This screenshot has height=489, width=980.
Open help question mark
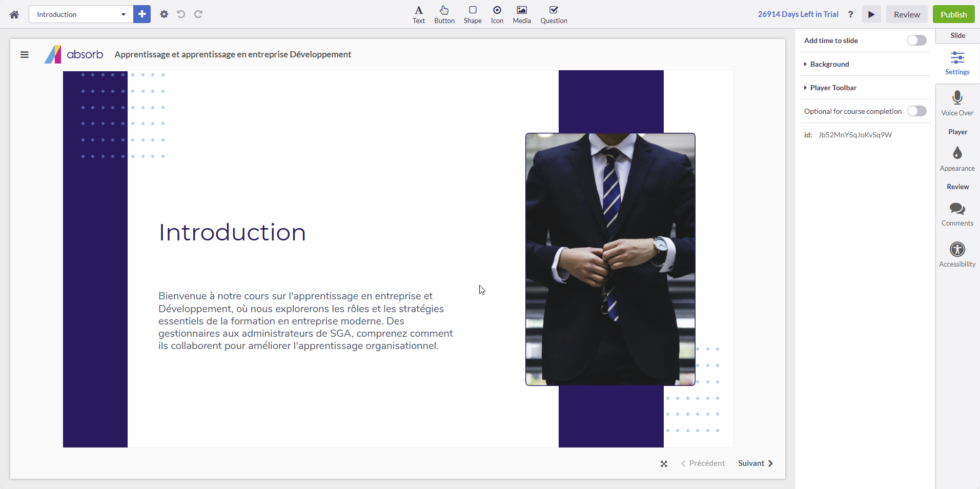pos(851,14)
